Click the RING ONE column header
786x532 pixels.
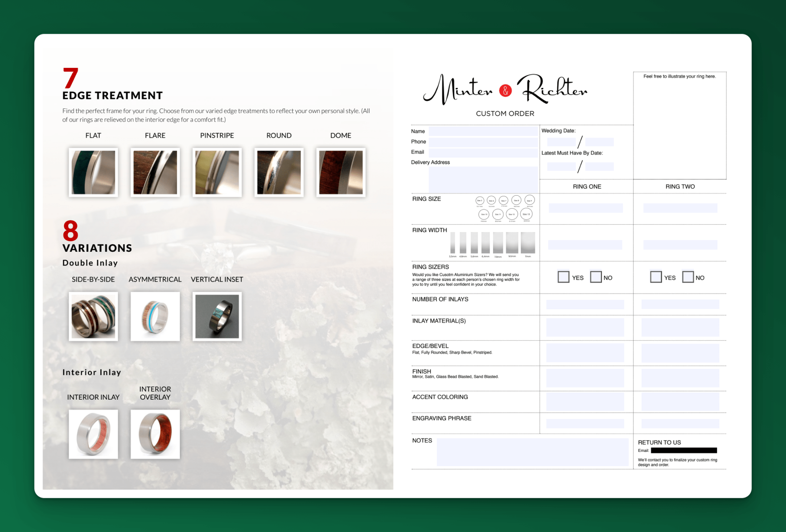point(587,186)
